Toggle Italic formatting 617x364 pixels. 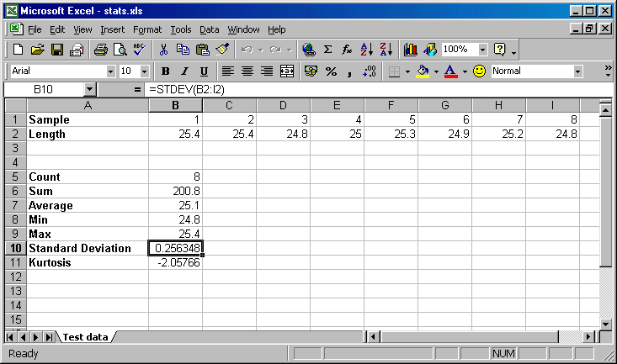click(184, 71)
